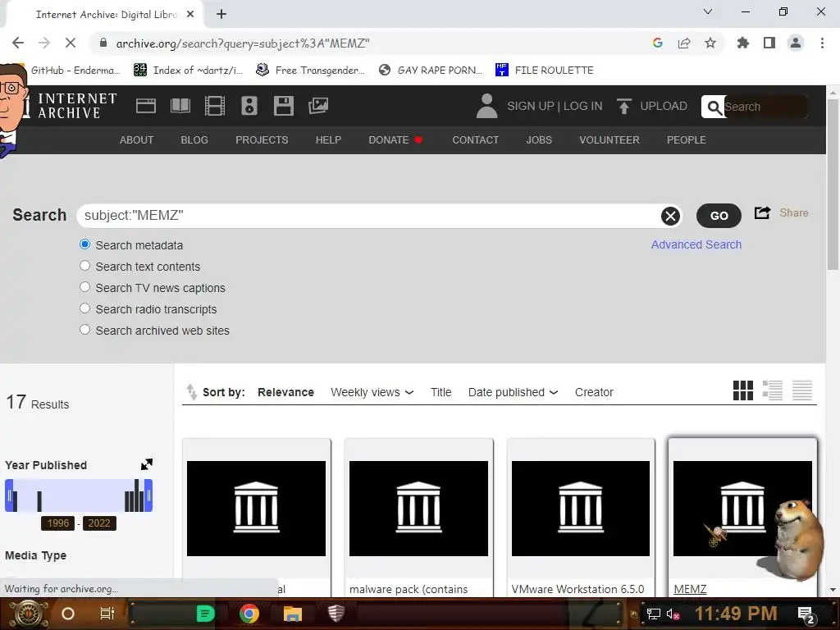This screenshot has width=840, height=630.
Task: Open the VOLUNTEER menu item
Action: 609,139
